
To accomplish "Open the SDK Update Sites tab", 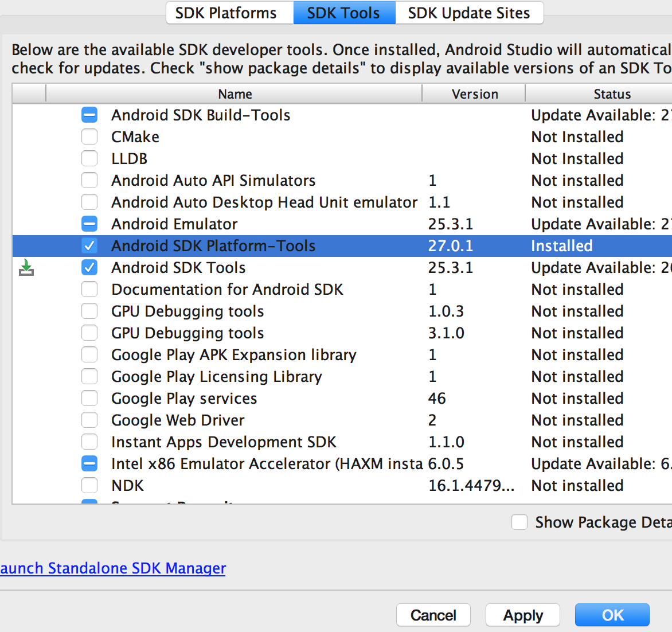I will click(469, 13).
